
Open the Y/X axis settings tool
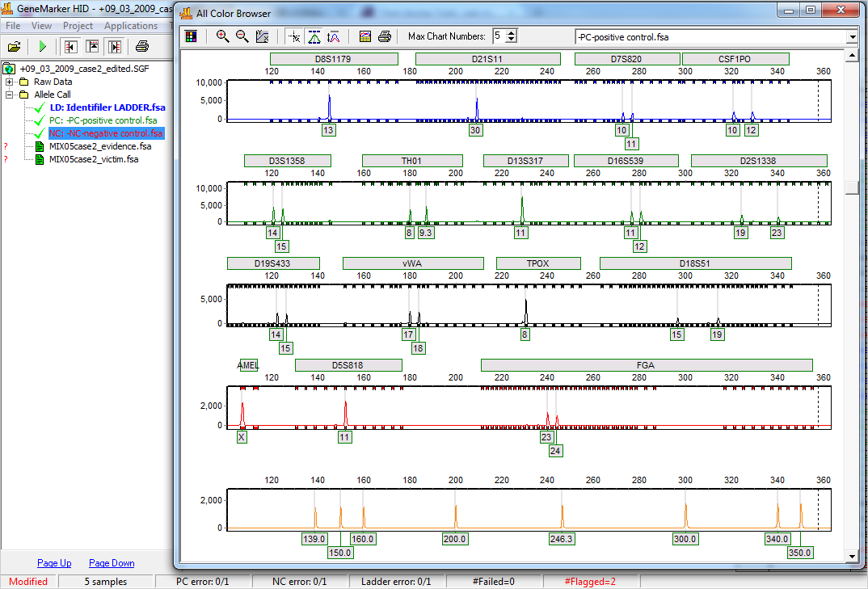(x=262, y=36)
